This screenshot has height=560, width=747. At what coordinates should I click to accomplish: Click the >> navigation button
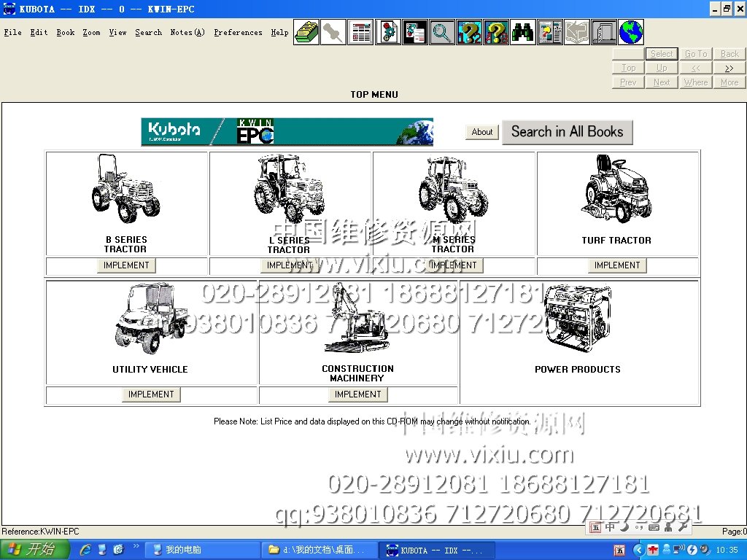[729, 68]
